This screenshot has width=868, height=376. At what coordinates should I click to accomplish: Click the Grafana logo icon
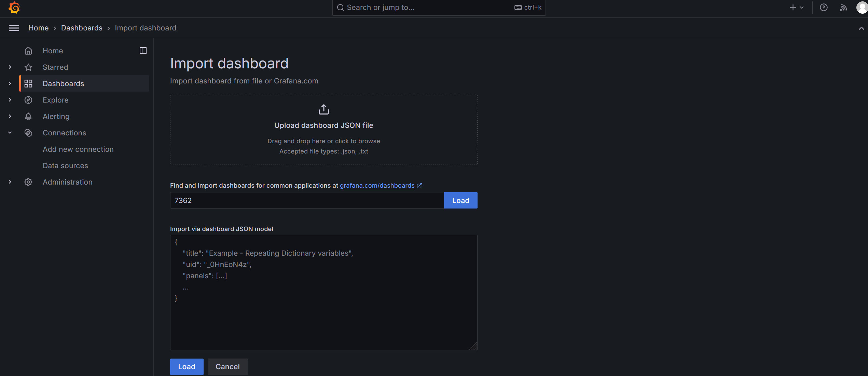[14, 8]
